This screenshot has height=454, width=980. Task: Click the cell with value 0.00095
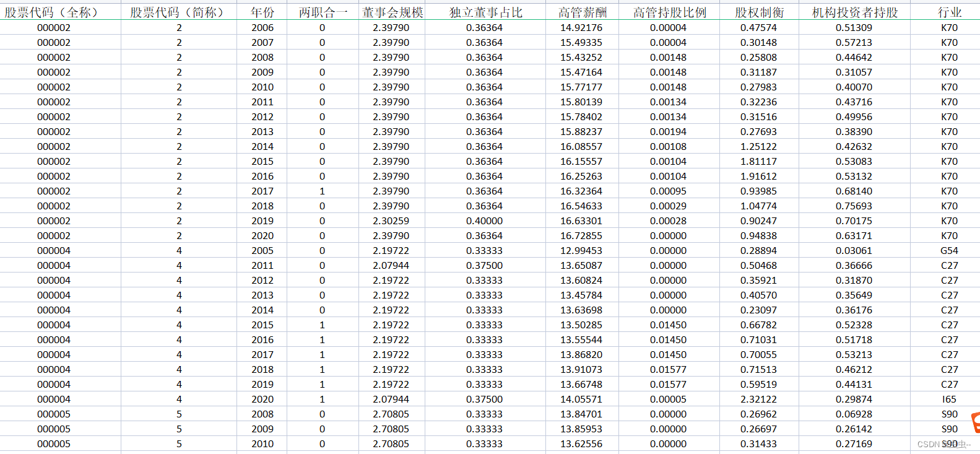tap(669, 191)
